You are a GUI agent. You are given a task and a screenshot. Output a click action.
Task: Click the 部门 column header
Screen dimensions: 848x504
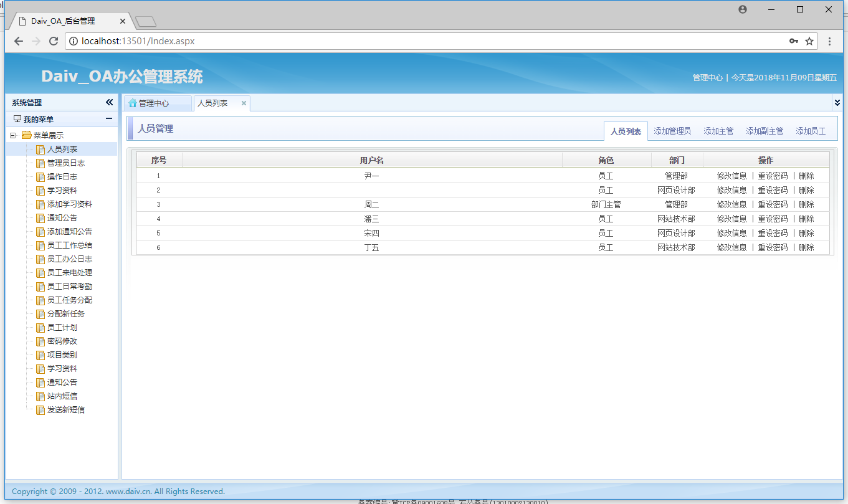(677, 160)
